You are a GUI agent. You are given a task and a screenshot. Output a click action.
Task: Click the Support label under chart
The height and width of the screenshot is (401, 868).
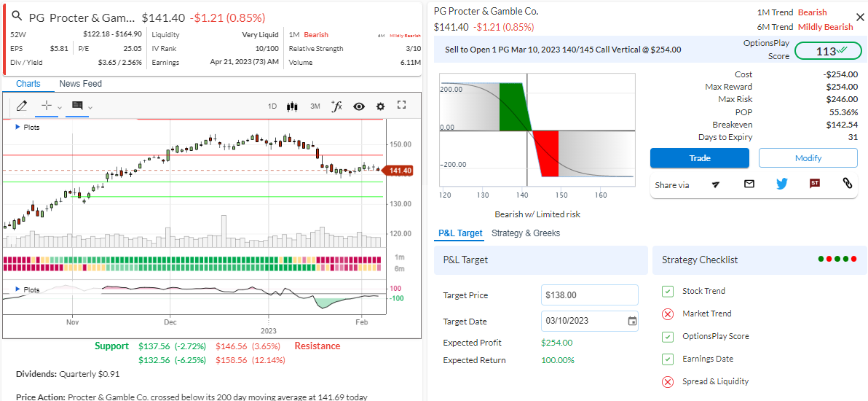tap(111, 346)
